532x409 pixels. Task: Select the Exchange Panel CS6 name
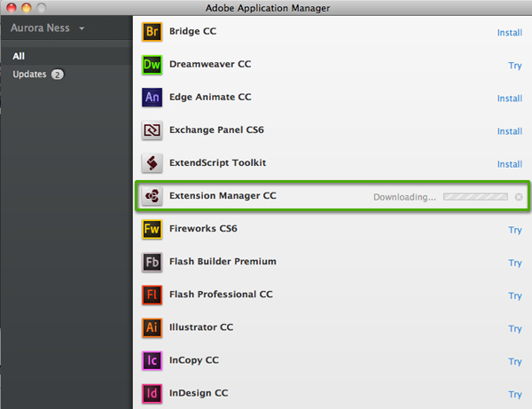click(x=216, y=130)
